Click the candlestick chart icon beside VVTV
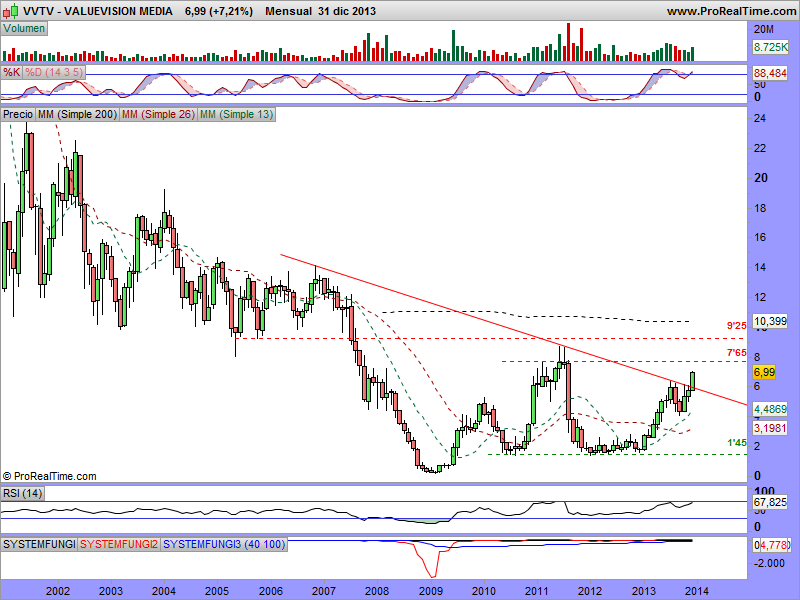This screenshot has width=800, height=600. click(x=11, y=10)
